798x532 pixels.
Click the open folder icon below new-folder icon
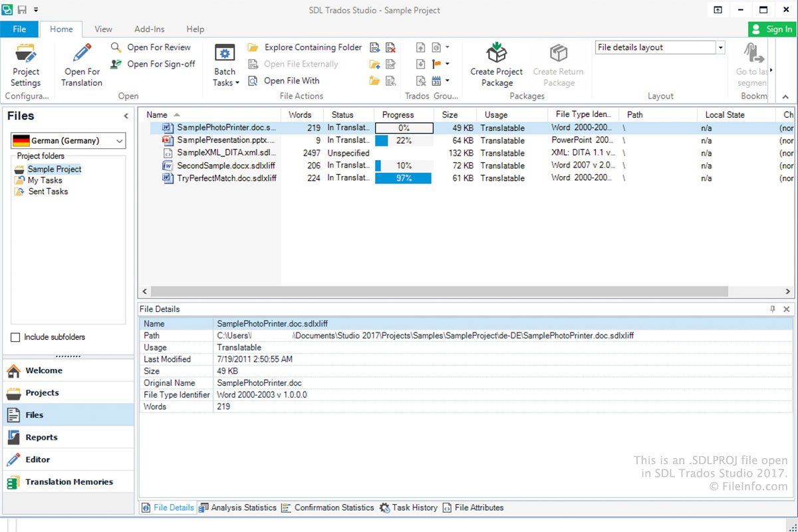[375, 80]
